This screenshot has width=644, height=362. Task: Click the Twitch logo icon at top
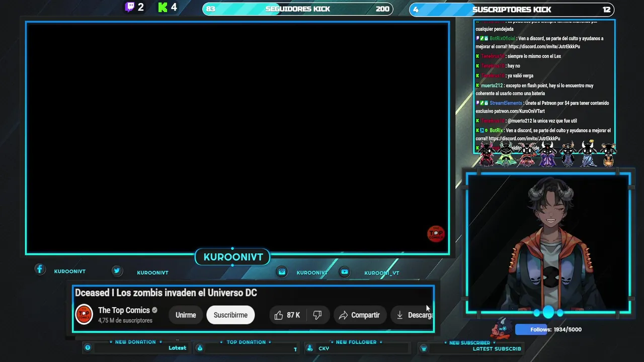(130, 7)
